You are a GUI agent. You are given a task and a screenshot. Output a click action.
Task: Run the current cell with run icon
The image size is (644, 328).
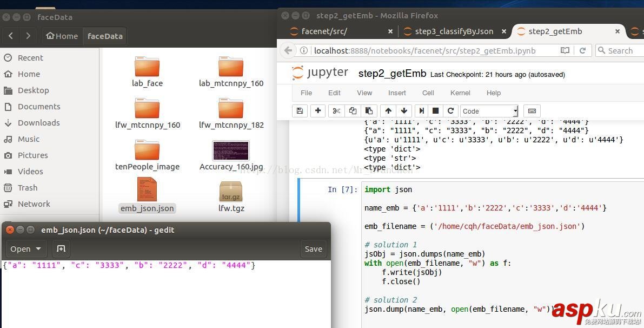click(x=421, y=111)
